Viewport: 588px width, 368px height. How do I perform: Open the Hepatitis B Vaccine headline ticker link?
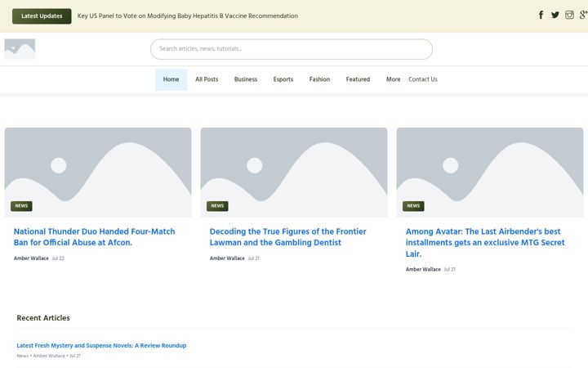(188, 16)
